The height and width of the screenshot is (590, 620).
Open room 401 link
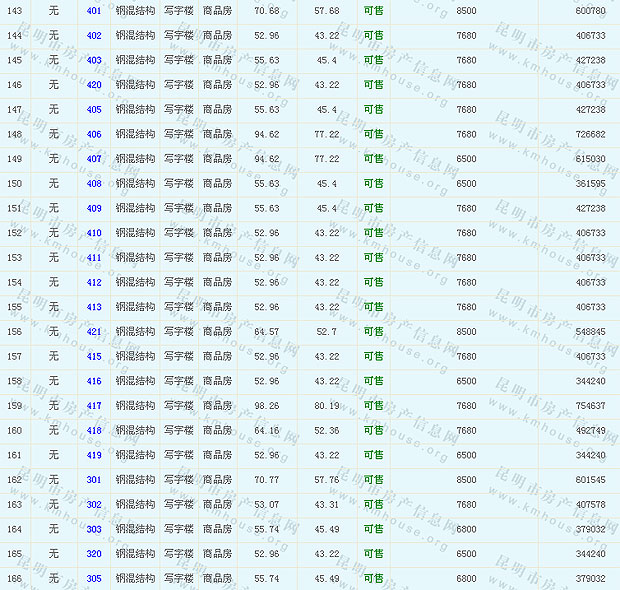point(94,11)
